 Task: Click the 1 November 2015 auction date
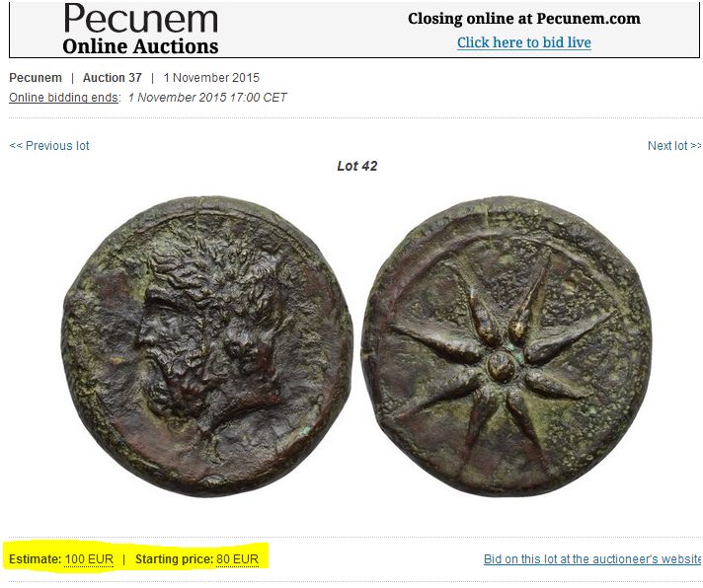coord(211,78)
